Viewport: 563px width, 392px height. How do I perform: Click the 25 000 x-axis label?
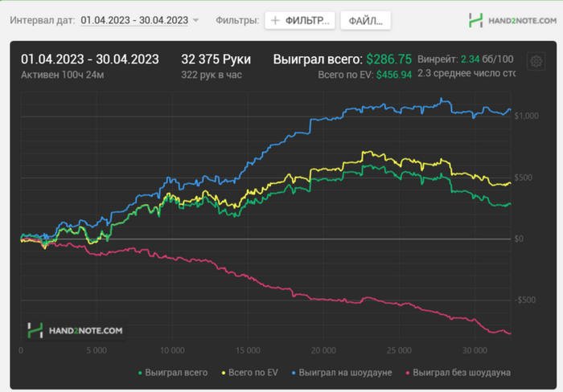click(399, 350)
